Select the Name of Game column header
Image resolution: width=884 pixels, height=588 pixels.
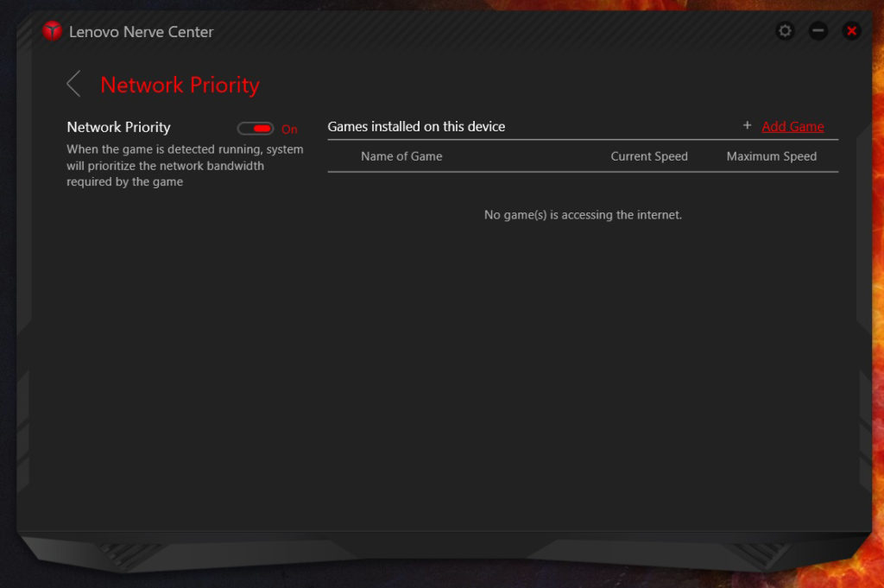click(x=401, y=156)
